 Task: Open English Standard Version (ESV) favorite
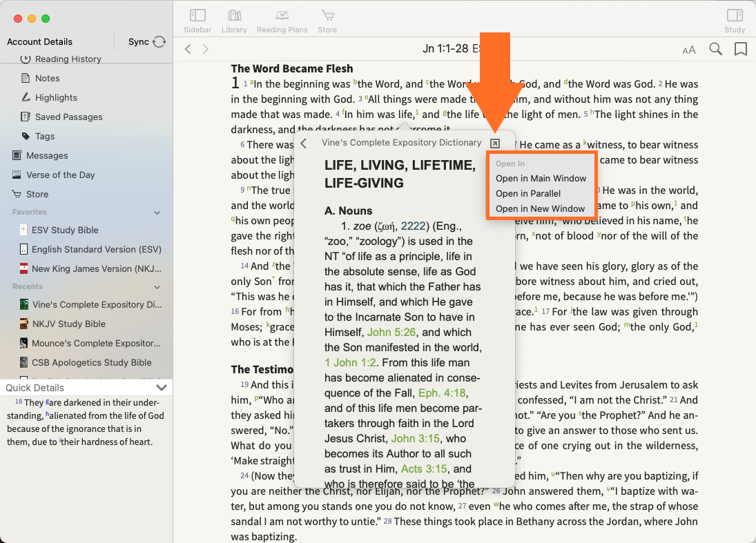point(96,249)
